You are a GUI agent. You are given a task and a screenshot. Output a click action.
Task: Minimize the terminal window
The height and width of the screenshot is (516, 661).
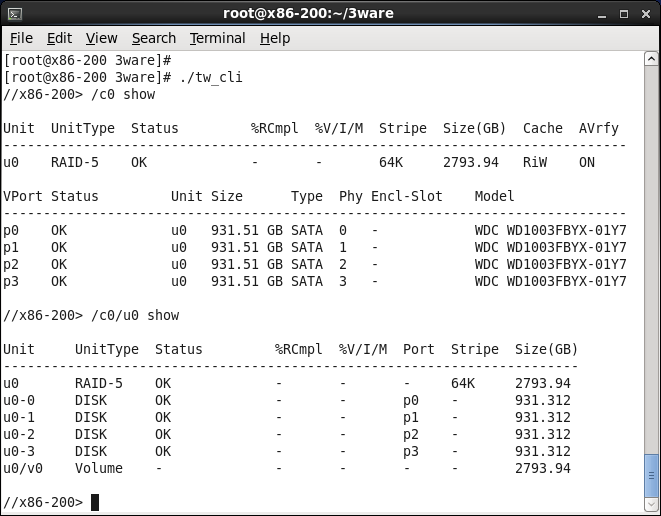pos(602,13)
